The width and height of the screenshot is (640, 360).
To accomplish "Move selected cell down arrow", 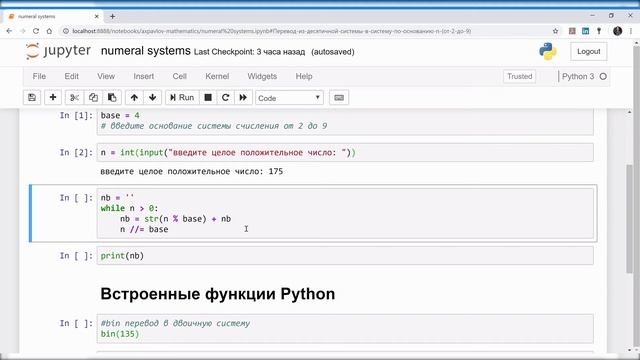I will point(153,98).
